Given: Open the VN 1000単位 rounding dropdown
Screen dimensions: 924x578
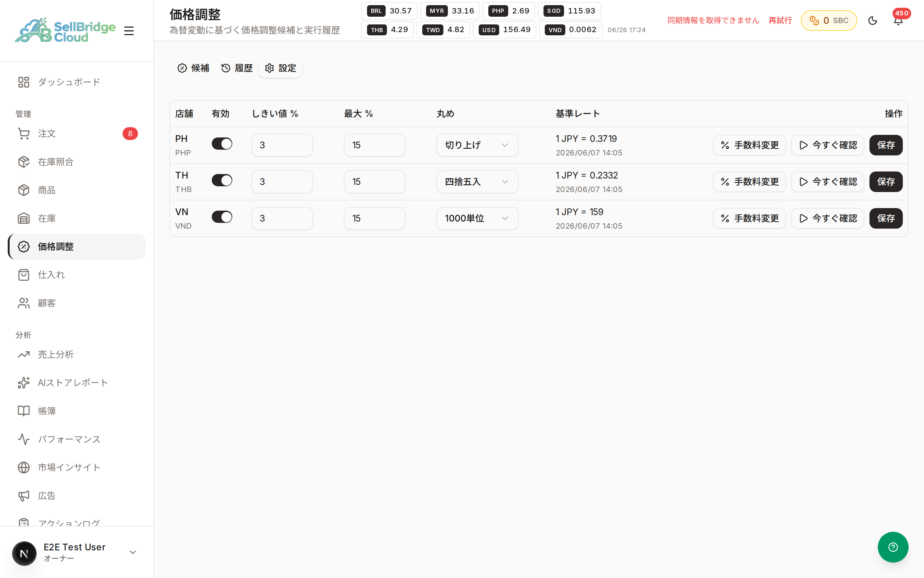Looking at the screenshot, I should click(x=477, y=218).
